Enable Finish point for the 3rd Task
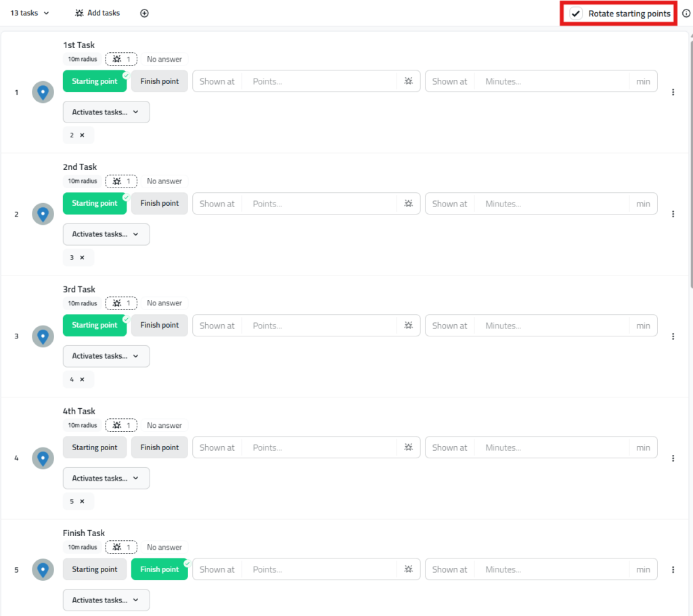The height and width of the screenshot is (616, 693). (x=160, y=326)
